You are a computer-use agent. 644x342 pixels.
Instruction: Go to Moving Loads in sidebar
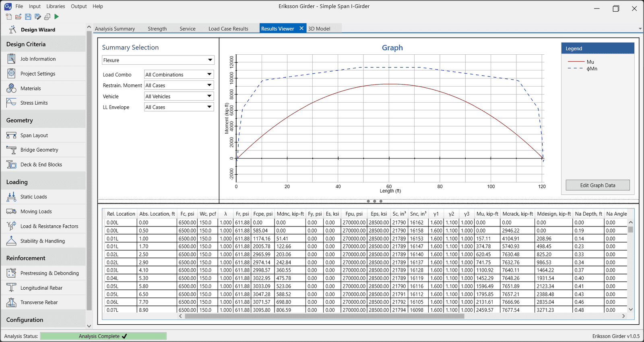click(x=36, y=212)
